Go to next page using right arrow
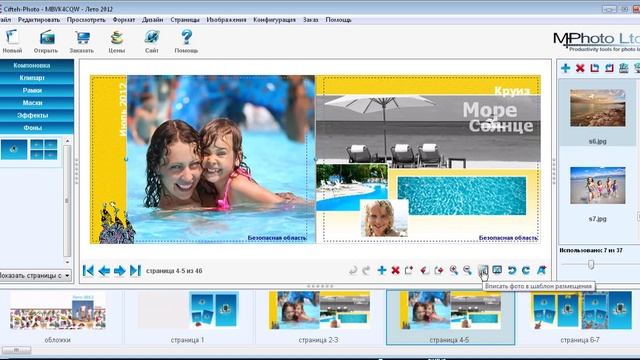 [120, 271]
